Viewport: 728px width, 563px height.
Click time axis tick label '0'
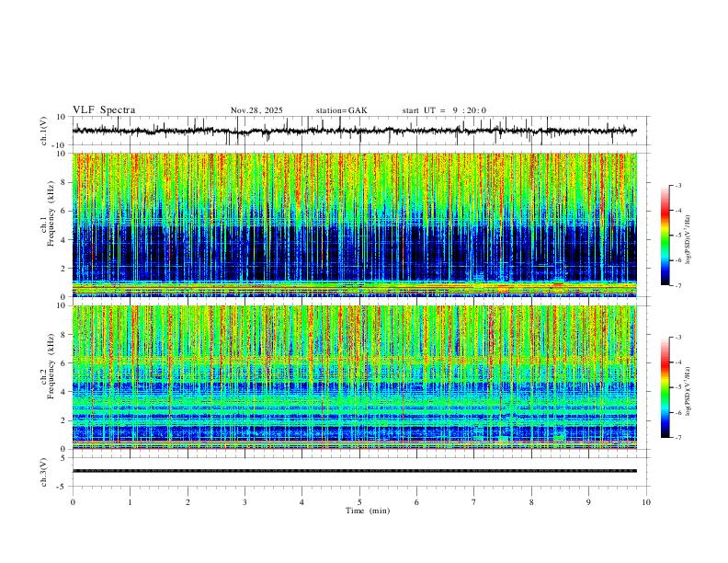coord(73,502)
